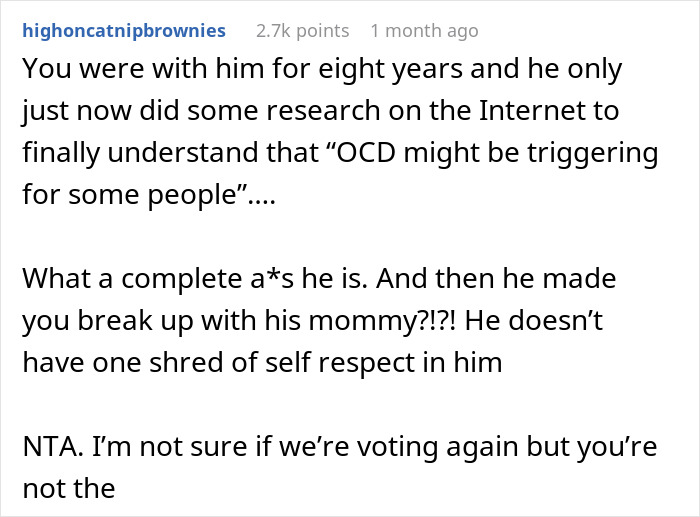Click the 2.7k points score
This screenshot has height=517, width=700.
click(301, 31)
